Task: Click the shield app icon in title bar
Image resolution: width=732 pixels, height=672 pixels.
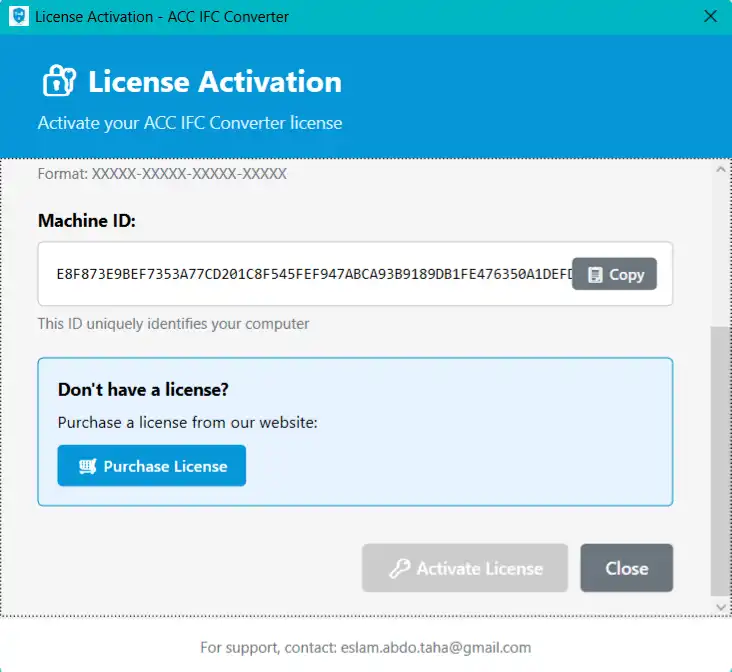Action: coord(18,17)
